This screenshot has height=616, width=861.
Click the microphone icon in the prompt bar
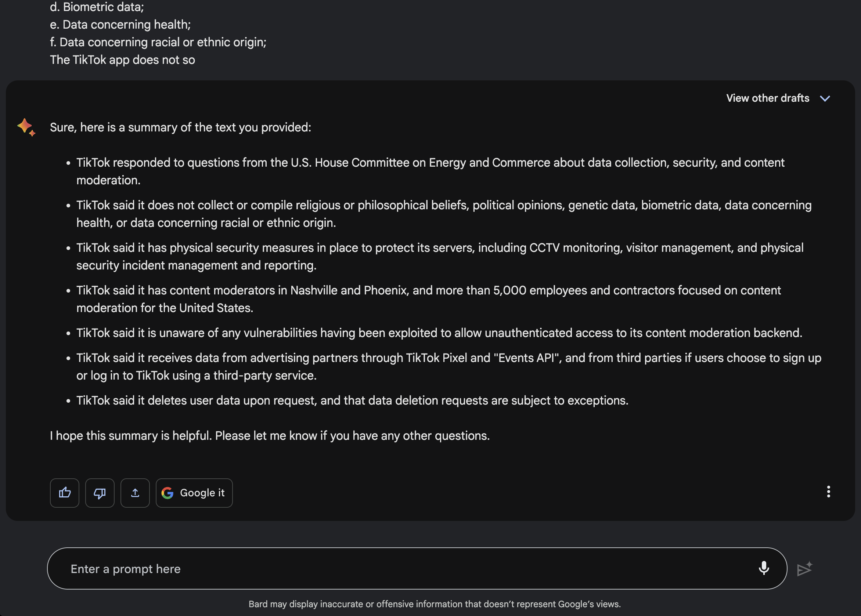(764, 568)
